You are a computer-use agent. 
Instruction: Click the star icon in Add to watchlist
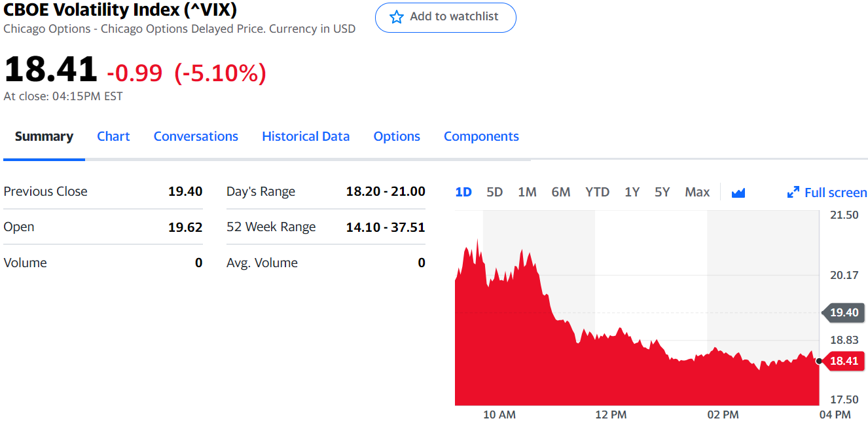click(397, 17)
